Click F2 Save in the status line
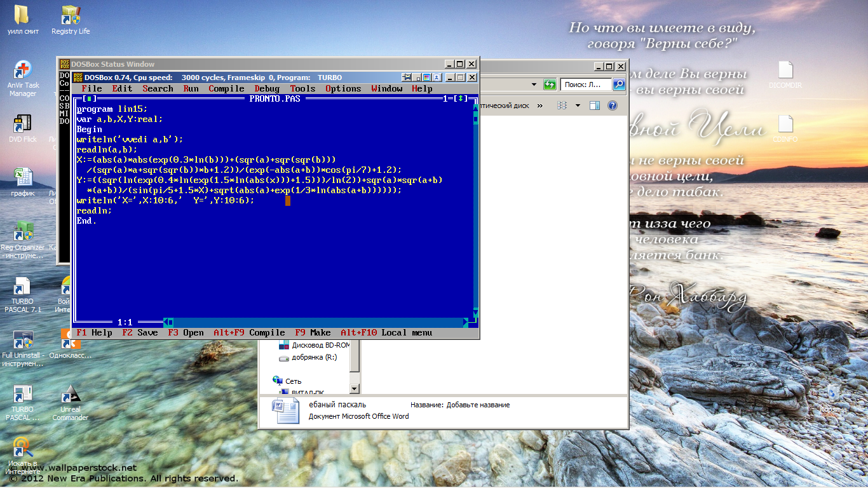The image size is (868, 488). tap(140, 333)
